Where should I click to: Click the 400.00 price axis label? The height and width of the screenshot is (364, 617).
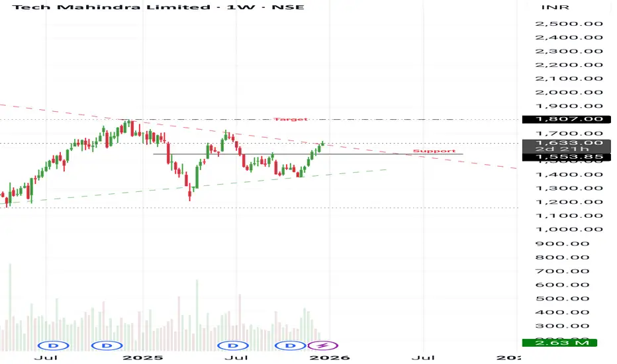[562, 312]
